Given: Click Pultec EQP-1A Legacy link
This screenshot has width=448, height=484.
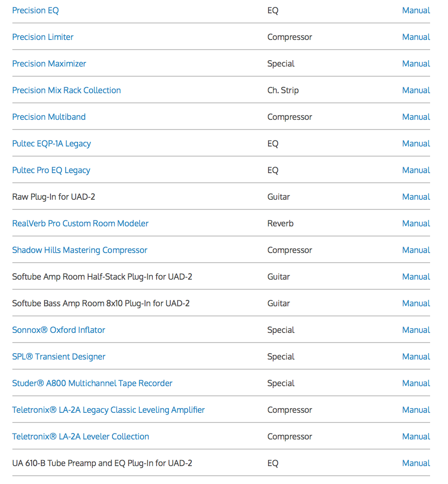Looking at the screenshot, I should point(51,144).
